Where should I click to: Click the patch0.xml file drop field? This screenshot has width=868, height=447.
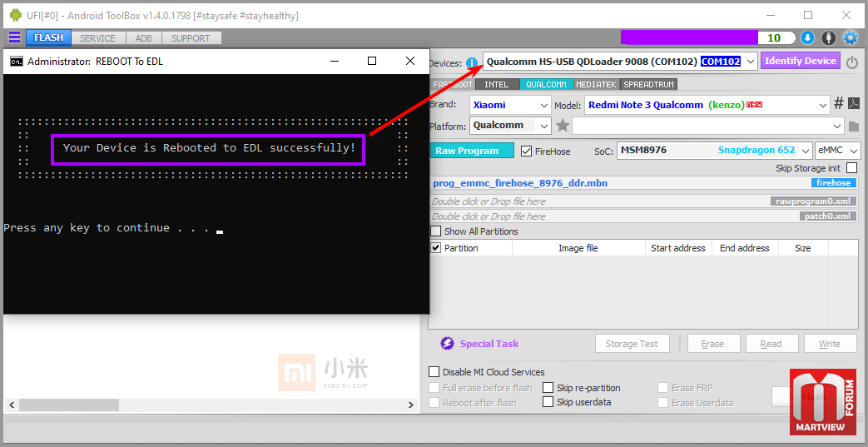pyautogui.click(x=644, y=216)
